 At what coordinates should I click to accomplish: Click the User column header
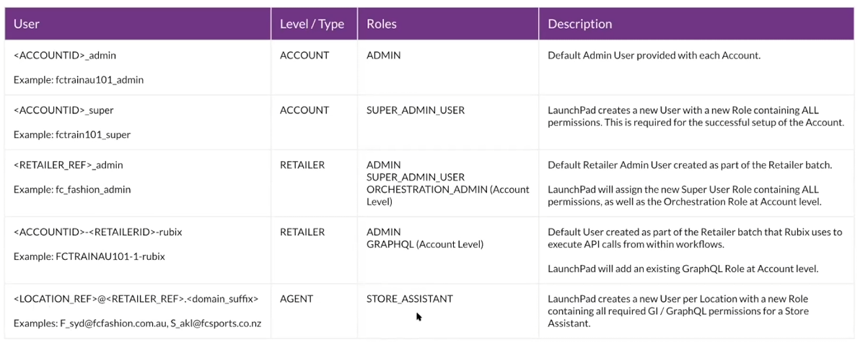click(x=27, y=24)
